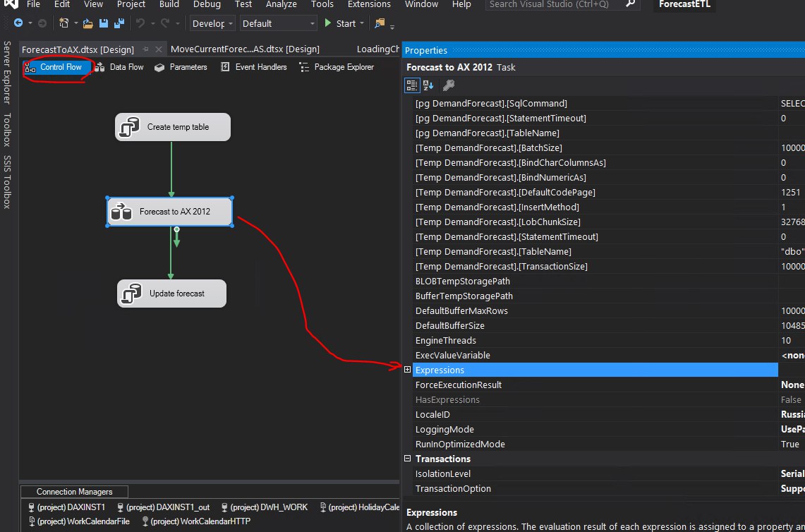Screen dimensions: 805x532
Task: Select the DAXINST1 connection manager
Action: click(x=67, y=507)
